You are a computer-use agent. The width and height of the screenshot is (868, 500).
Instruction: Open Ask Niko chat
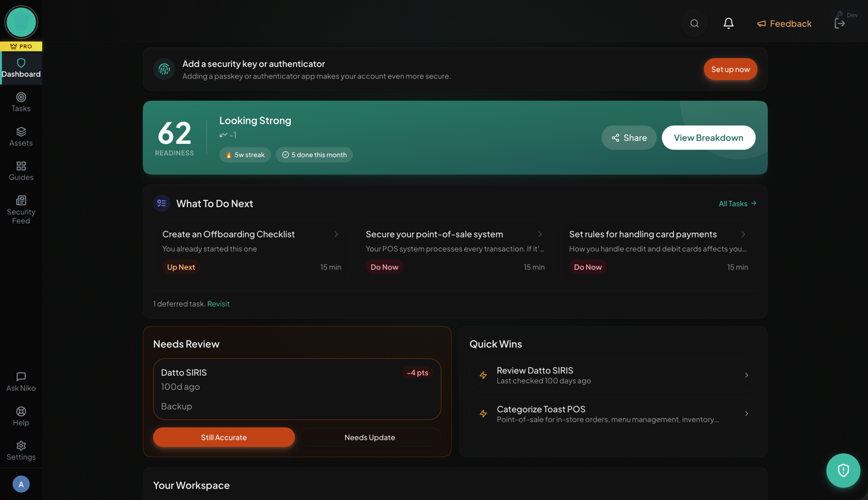21,382
